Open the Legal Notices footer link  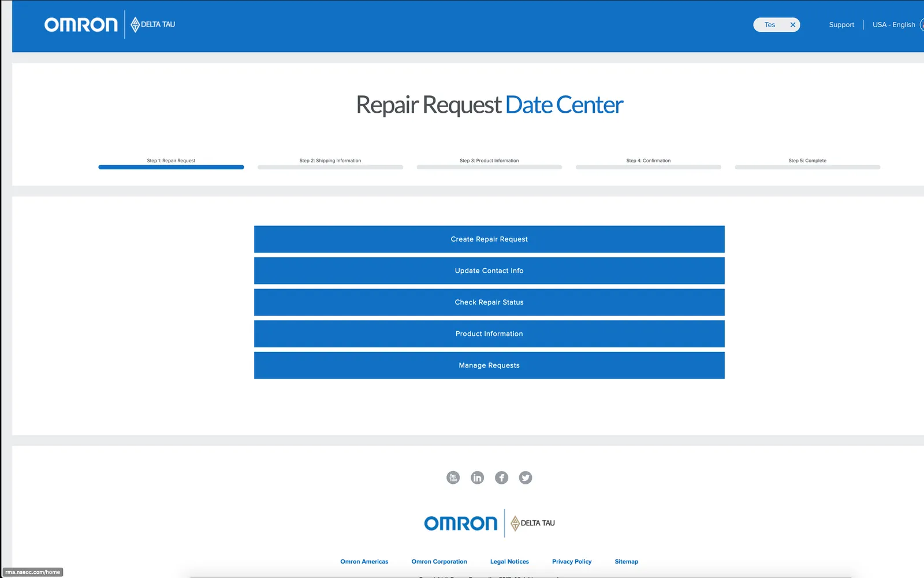(x=509, y=562)
